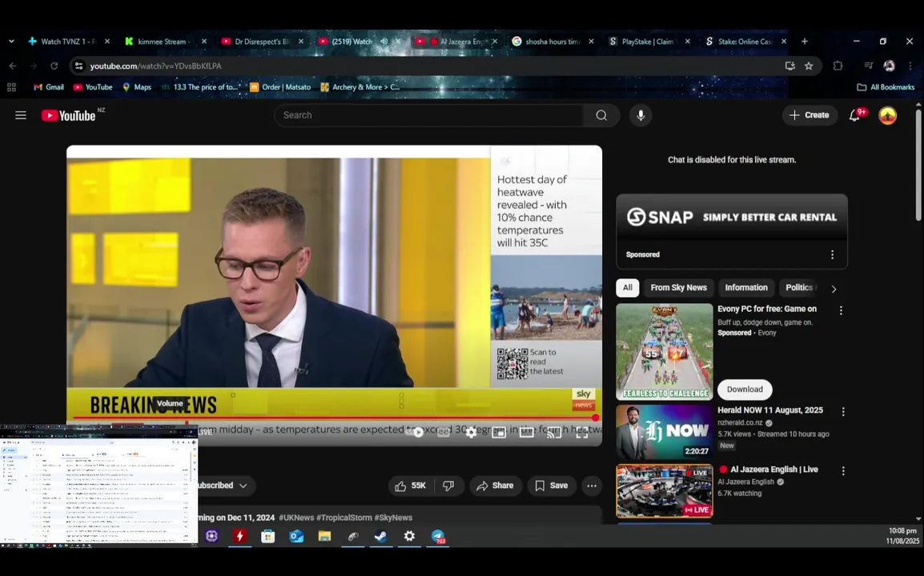
Task: Go back to the previous page
Action: click(13, 66)
